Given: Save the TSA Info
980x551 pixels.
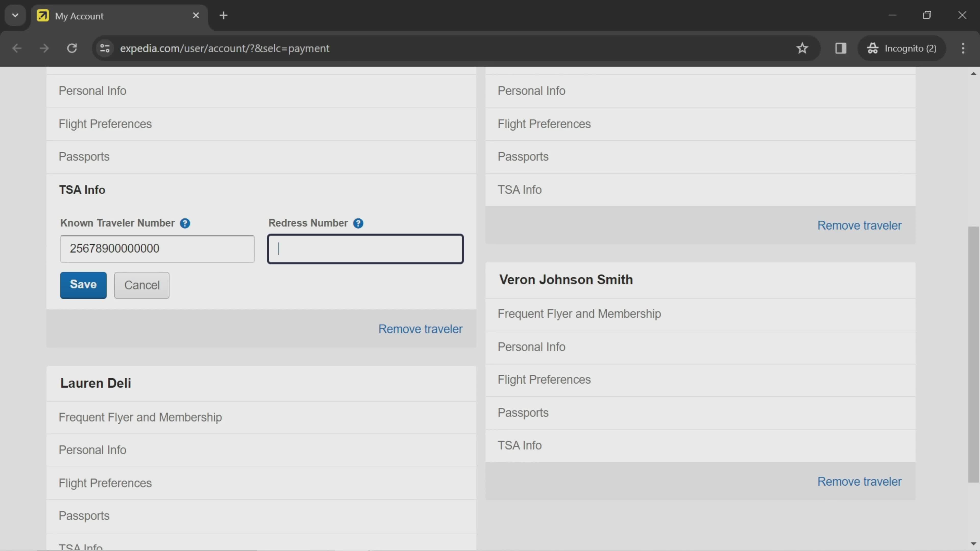Looking at the screenshot, I should [83, 285].
